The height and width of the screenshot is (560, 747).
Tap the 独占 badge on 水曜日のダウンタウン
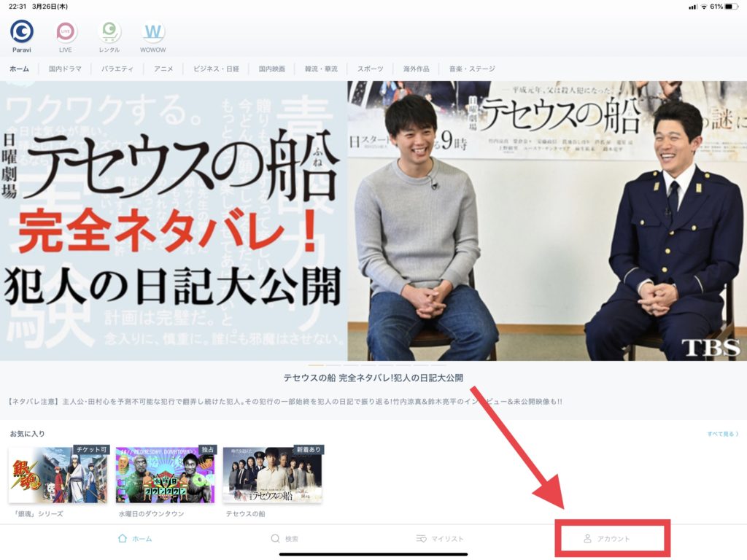(208, 450)
